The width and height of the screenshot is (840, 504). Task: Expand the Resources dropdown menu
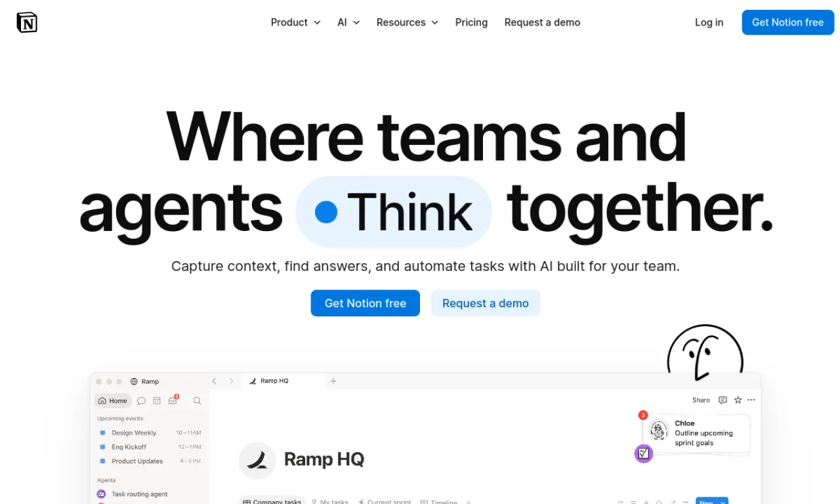click(x=407, y=22)
